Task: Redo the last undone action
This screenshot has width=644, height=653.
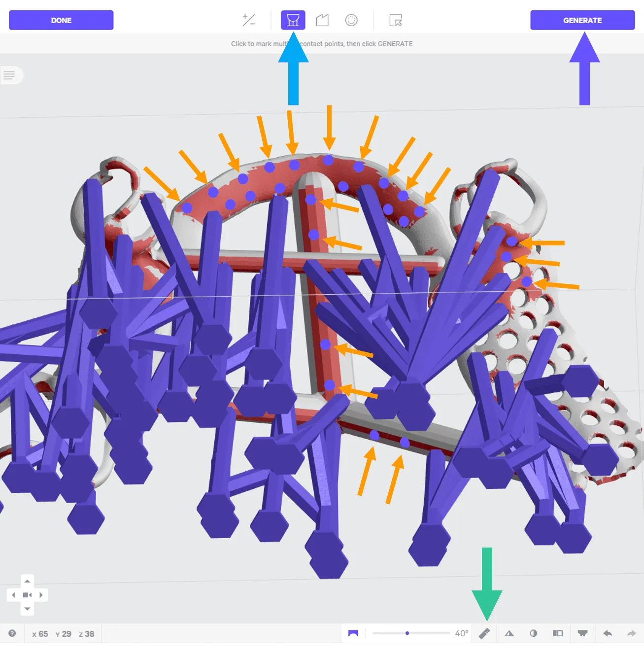Action: pos(632,633)
